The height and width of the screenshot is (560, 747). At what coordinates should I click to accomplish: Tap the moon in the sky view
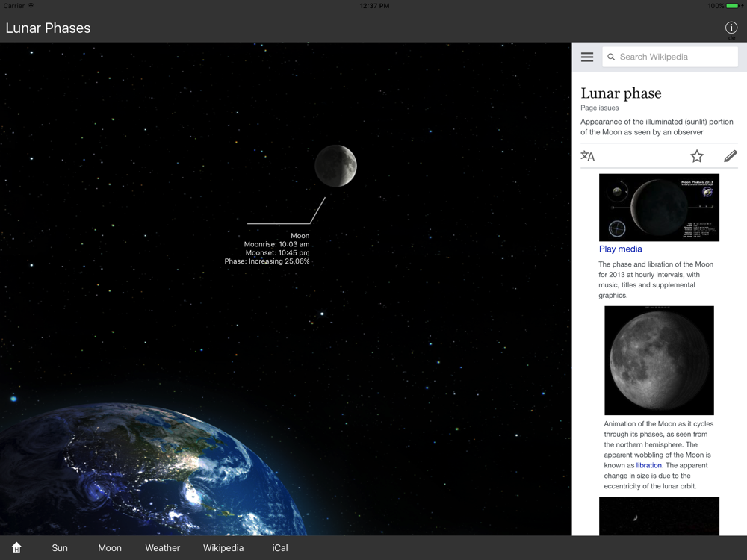pyautogui.click(x=335, y=166)
